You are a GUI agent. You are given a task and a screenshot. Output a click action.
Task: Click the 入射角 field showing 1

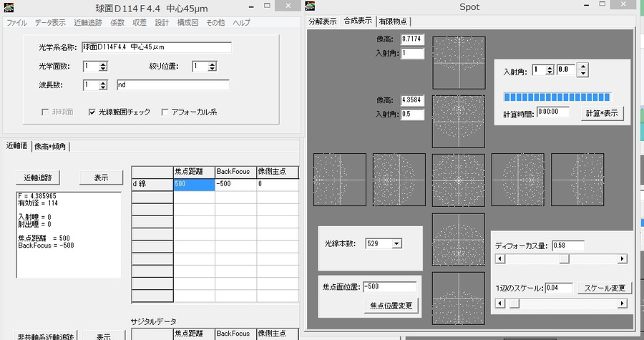click(412, 54)
